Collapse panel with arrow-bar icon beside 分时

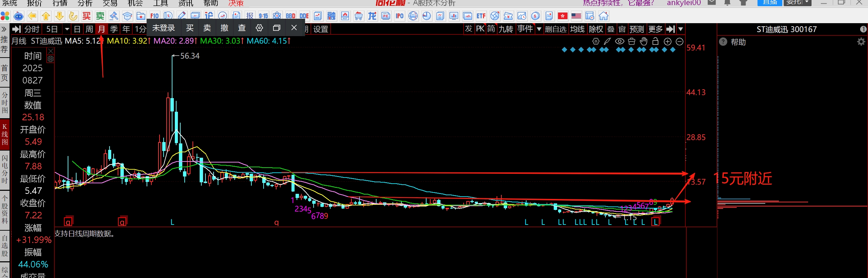pos(17,29)
